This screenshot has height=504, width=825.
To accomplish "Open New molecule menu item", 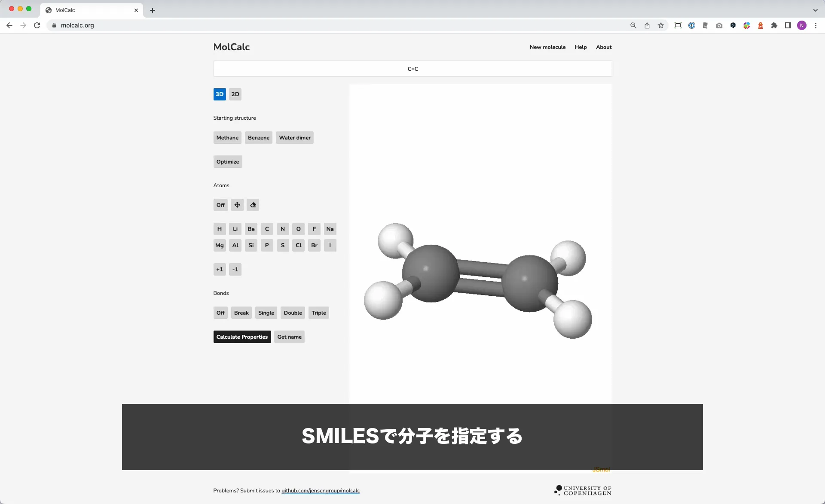I will click(x=547, y=47).
